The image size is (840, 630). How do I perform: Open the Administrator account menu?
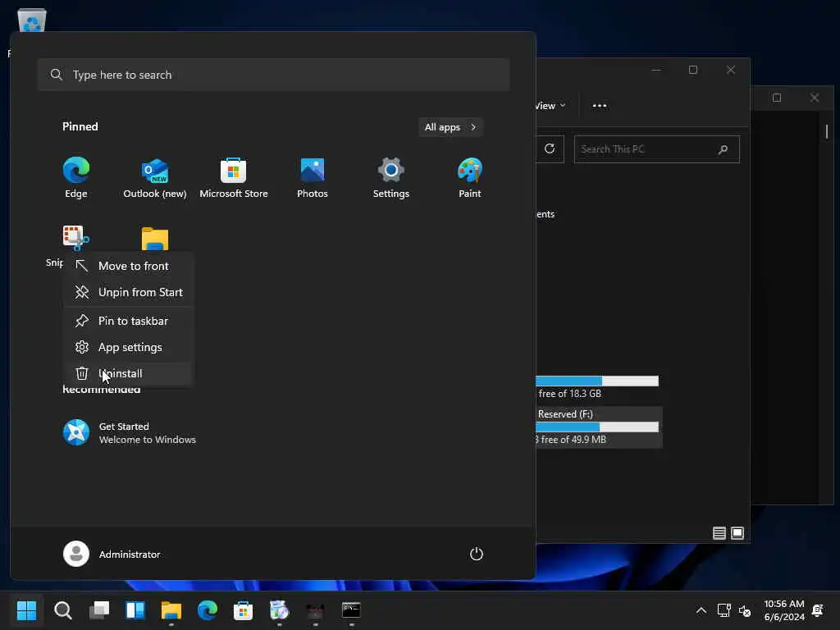coord(112,554)
